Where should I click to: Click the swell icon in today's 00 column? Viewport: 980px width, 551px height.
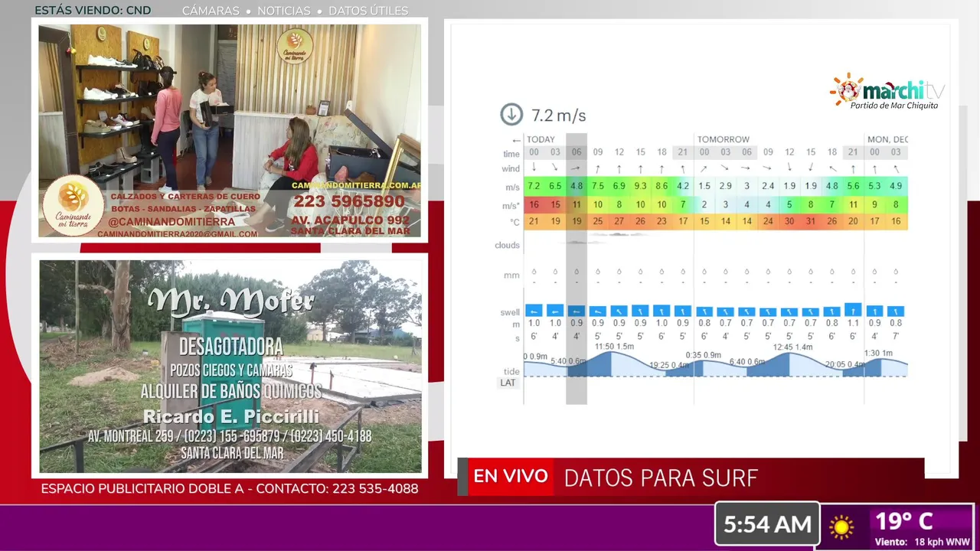coord(534,310)
